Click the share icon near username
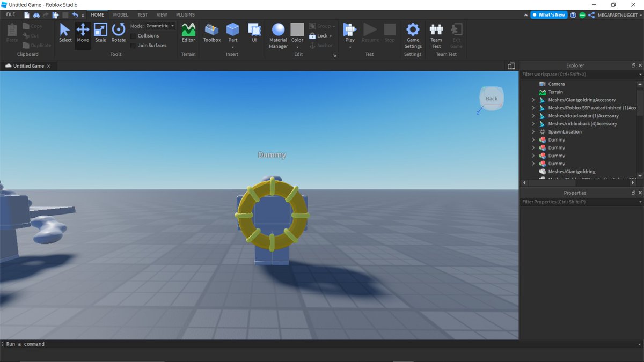Image resolution: width=644 pixels, height=362 pixels. point(591,15)
